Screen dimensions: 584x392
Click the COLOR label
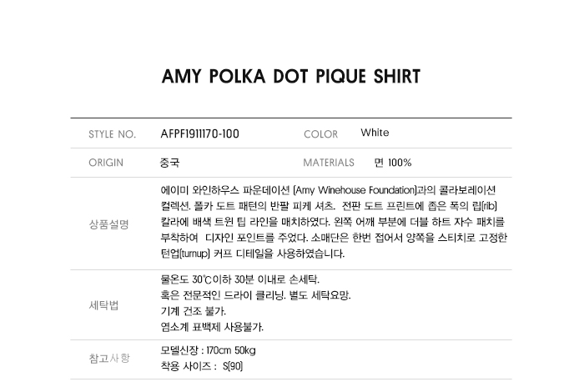(x=320, y=134)
